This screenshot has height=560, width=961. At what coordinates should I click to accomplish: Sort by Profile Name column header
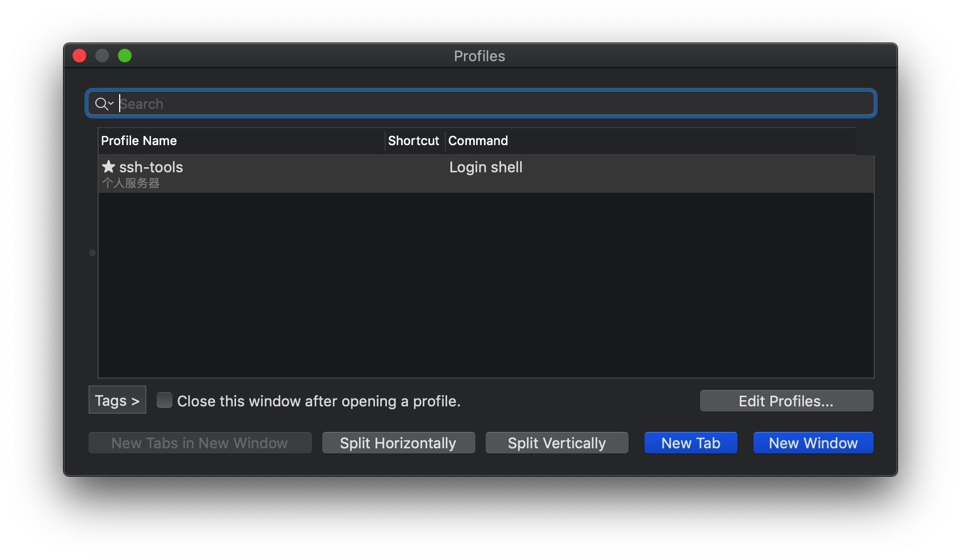click(x=242, y=141)
